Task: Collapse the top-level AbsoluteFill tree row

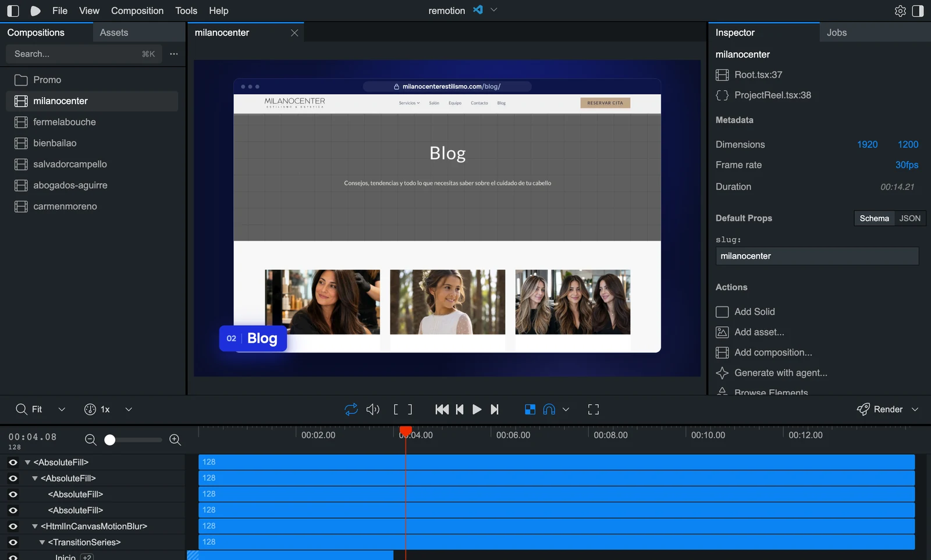Action: pos(27,462)
